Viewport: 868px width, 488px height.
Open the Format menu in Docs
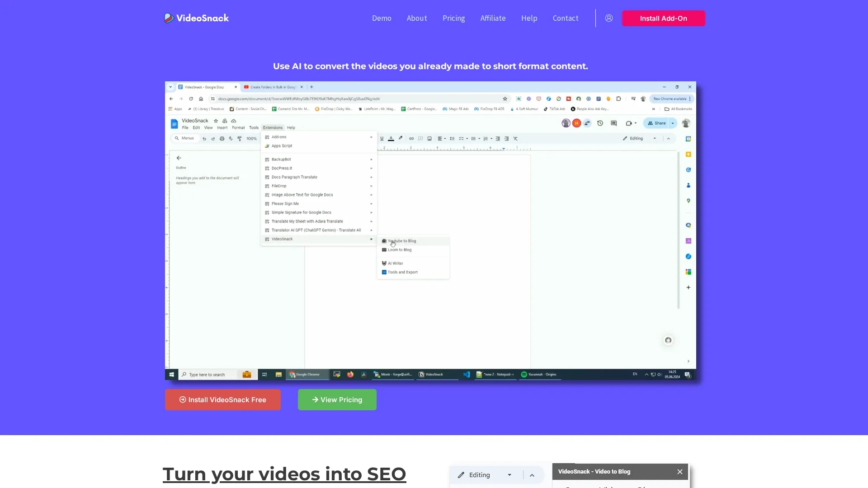[x=238, y=127]
